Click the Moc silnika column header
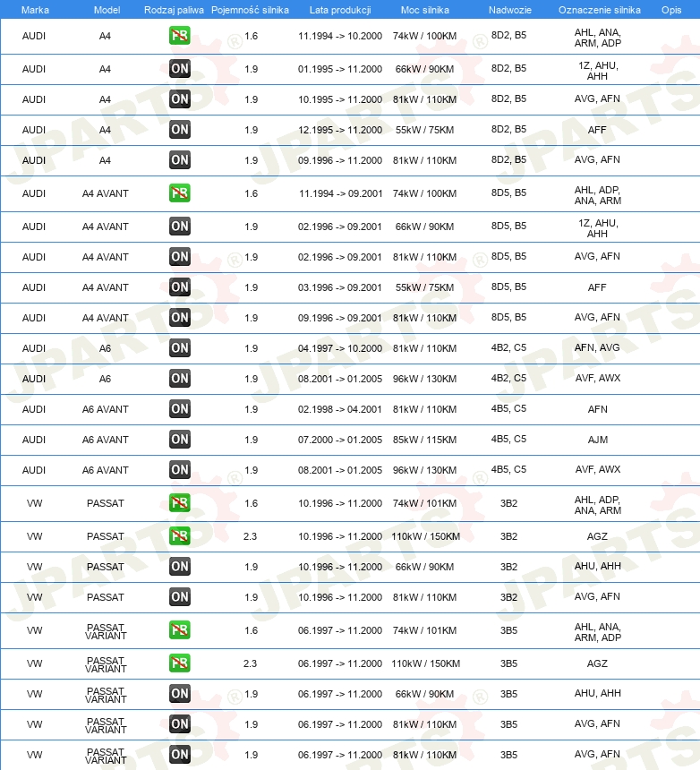The height and width of the screenshot is (770, 700). [424, 10]
